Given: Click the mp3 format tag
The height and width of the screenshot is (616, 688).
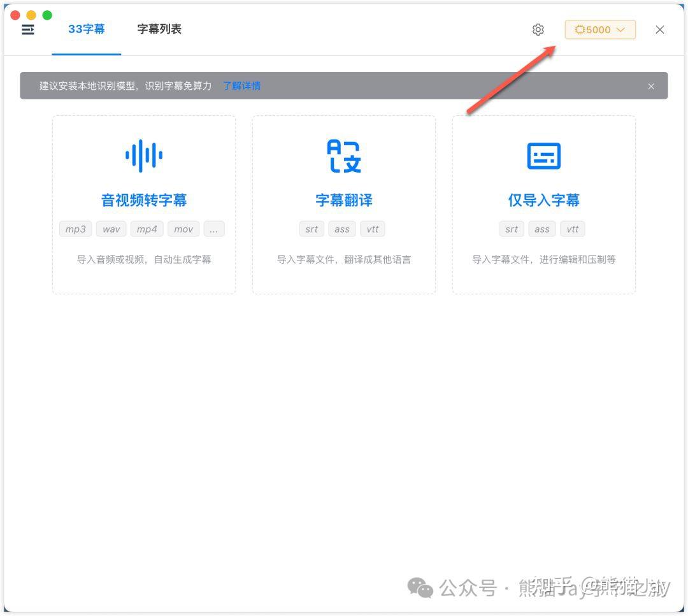Looking at the screenshot, I should click(x=75, y=229).
